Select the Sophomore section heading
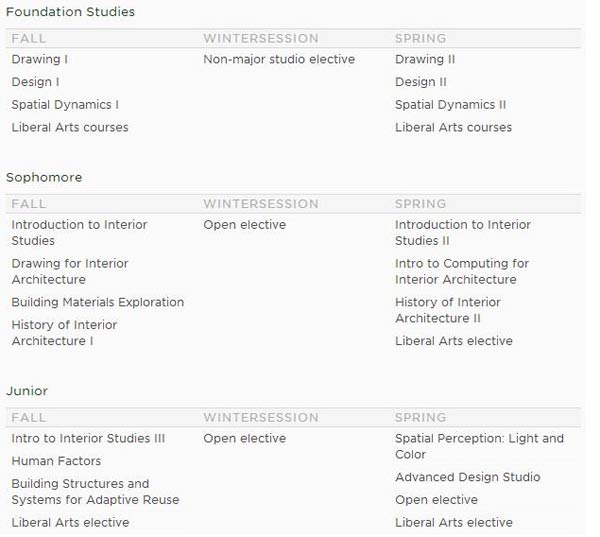 [44, 178]
